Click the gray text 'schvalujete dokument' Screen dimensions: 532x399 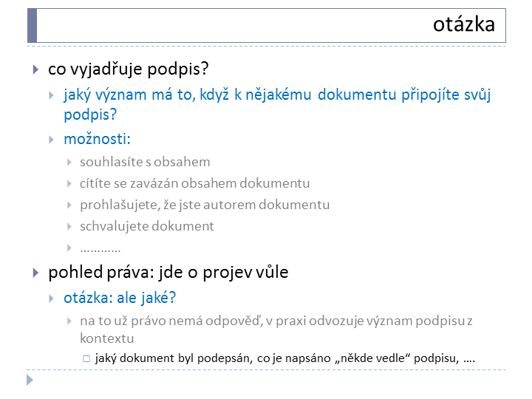147,226
